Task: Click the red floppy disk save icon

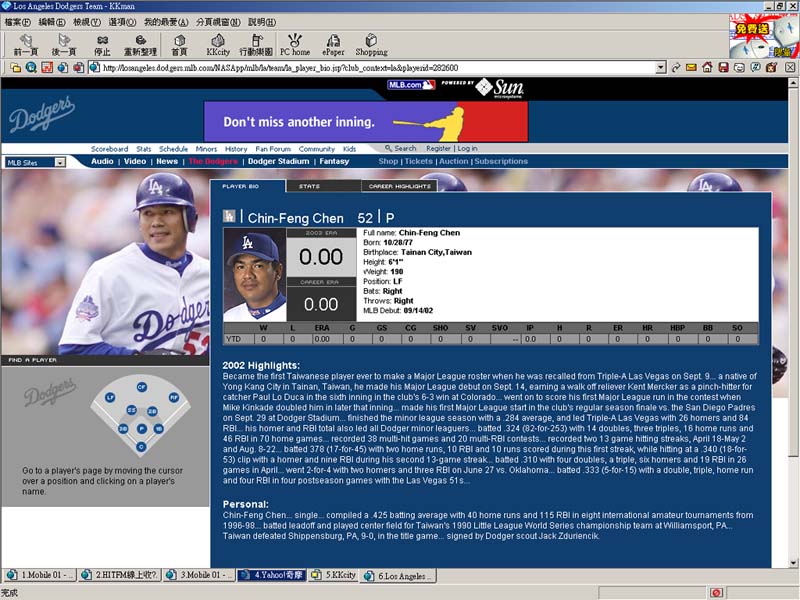Action: pos(723,67)
